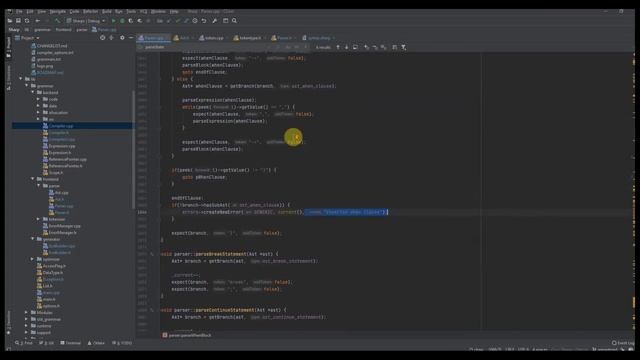Click the Undo revert toolbar icon
Viewport: 640px width, 360px height.
coord(204,20)
